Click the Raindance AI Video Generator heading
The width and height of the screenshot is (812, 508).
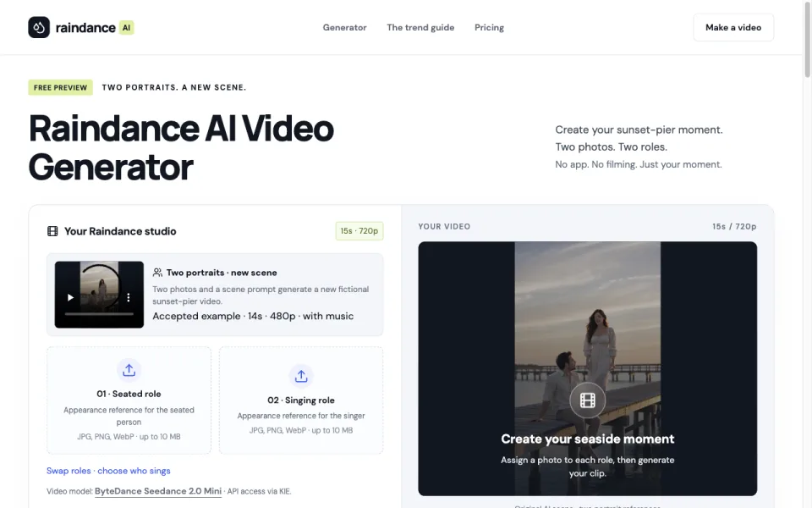[x=181, y=147]
